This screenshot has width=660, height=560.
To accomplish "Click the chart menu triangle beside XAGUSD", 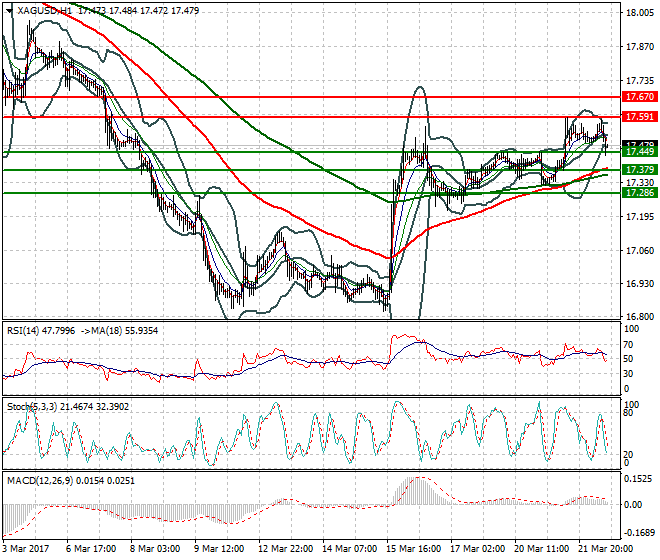I will pos(9,11).
